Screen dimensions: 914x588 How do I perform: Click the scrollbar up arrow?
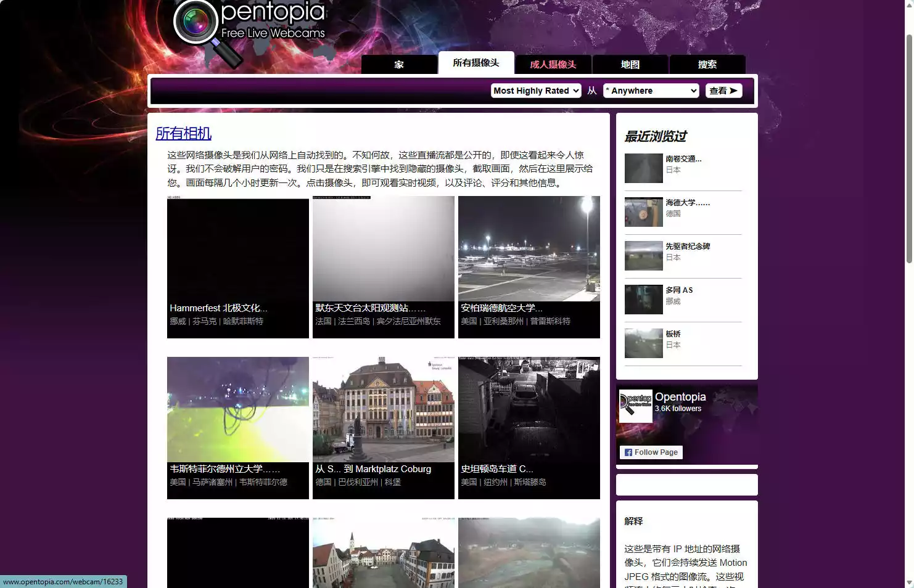coord(909,4)
